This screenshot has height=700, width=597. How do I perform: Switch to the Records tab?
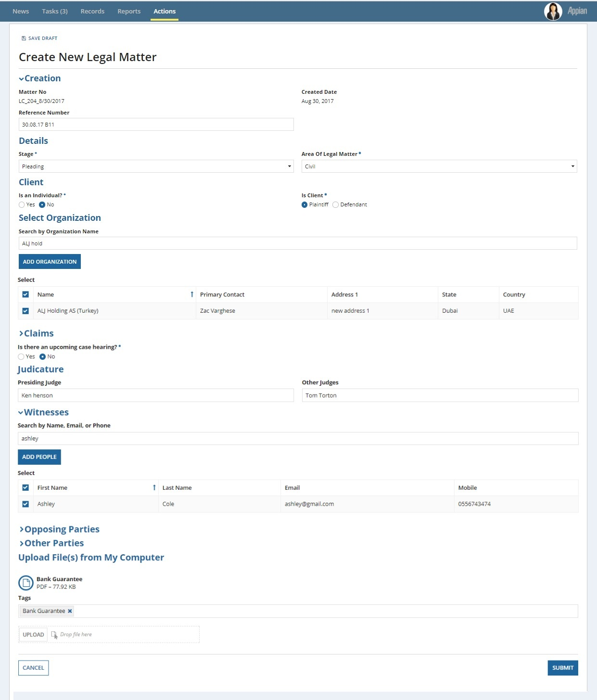click(92, 12)
